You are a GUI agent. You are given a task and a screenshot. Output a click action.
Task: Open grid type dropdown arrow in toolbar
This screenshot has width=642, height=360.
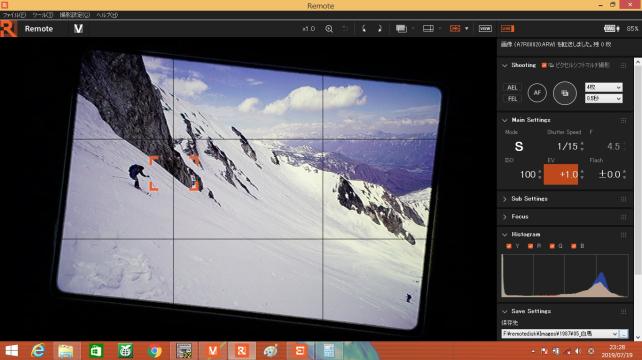point(466,29)
